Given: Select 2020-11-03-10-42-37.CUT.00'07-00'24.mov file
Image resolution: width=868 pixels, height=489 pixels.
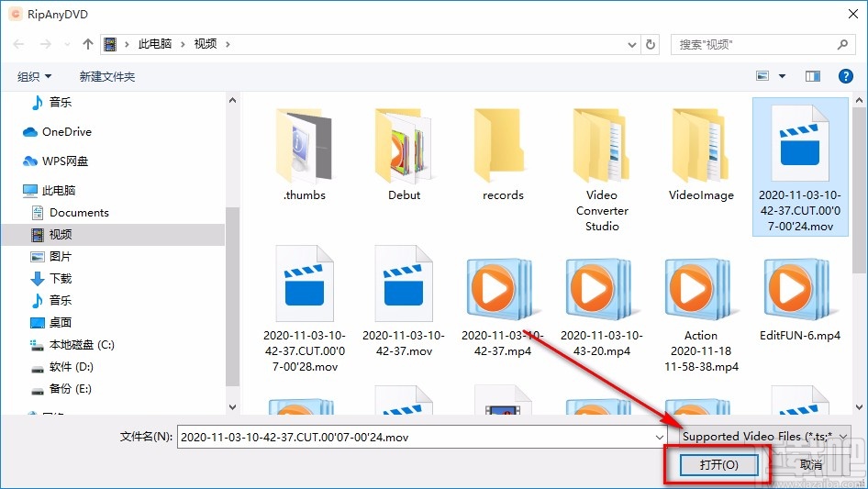Looking at the screenshot, I should click(800, 167).
